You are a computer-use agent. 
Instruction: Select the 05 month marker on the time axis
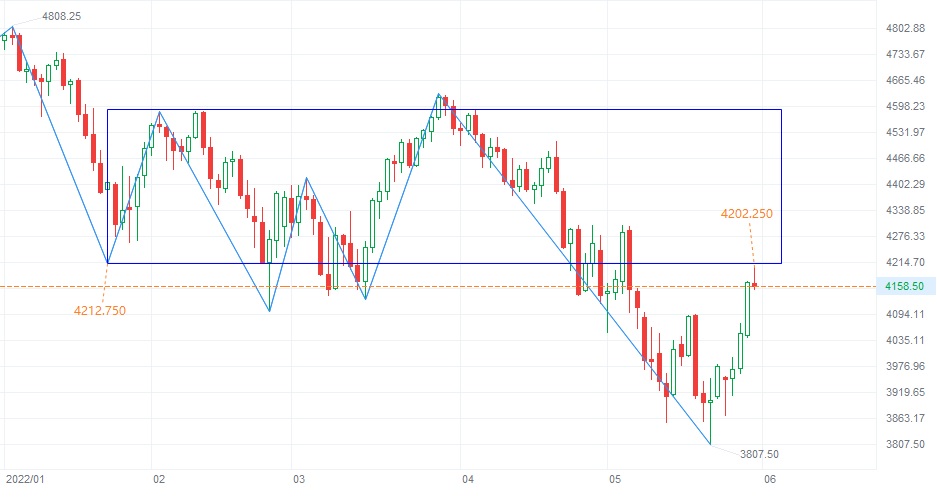coord(617,480)
